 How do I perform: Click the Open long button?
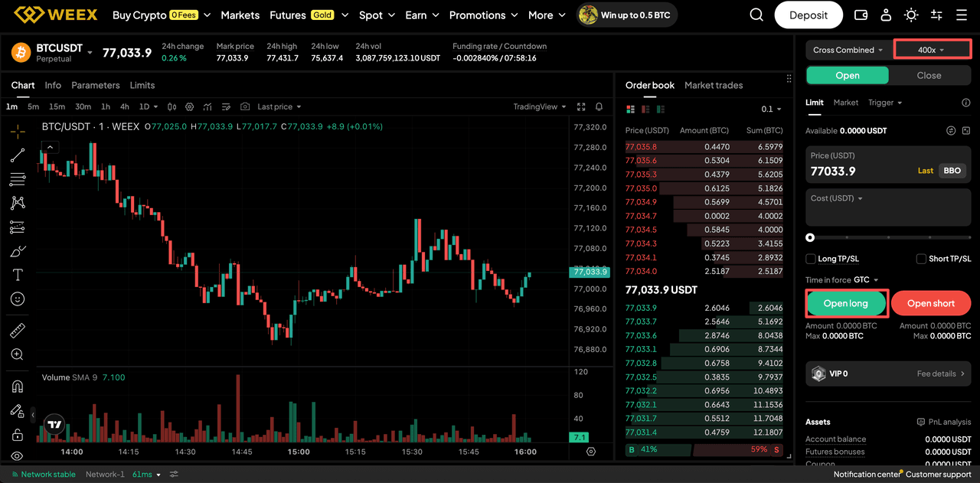pos(846,303)
